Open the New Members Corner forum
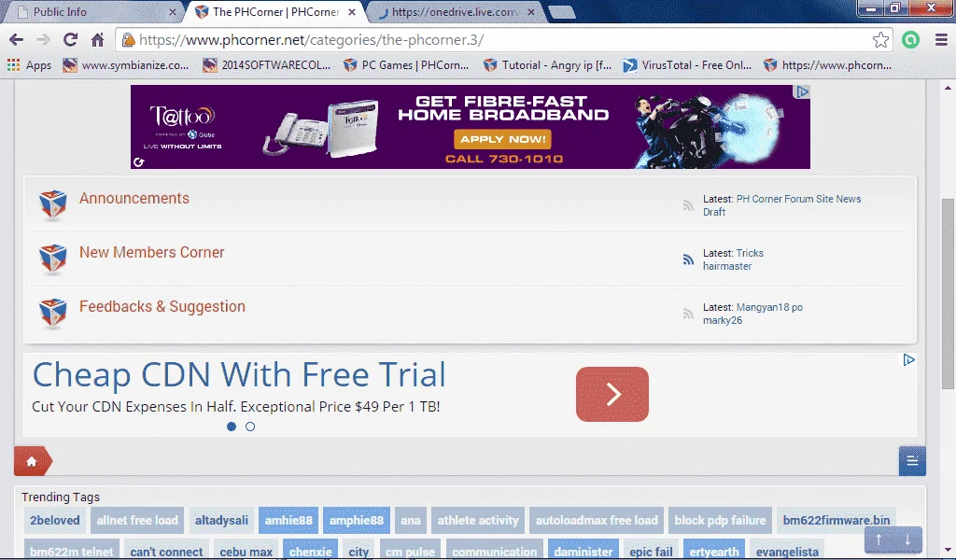956x560 pixels. [152, 252]
